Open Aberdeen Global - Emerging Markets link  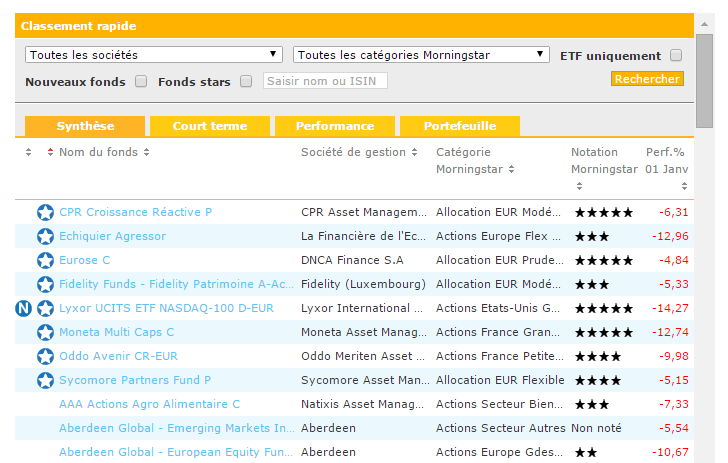coord(176,428)
